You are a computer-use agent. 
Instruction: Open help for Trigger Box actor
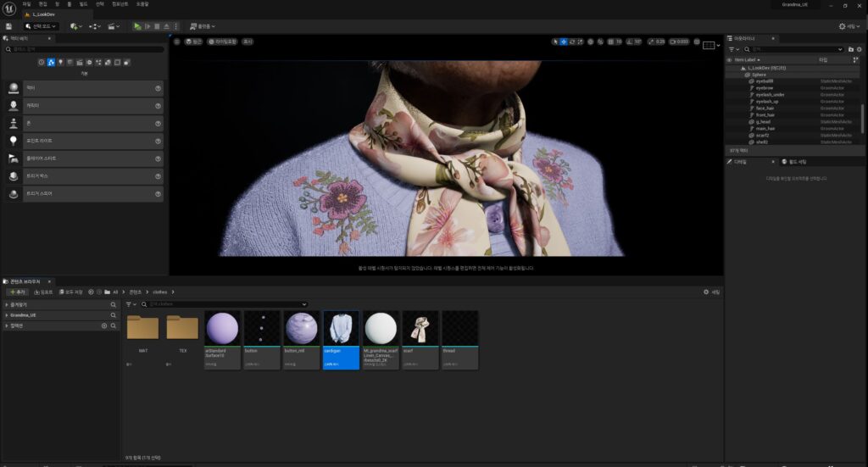(158, 176)
